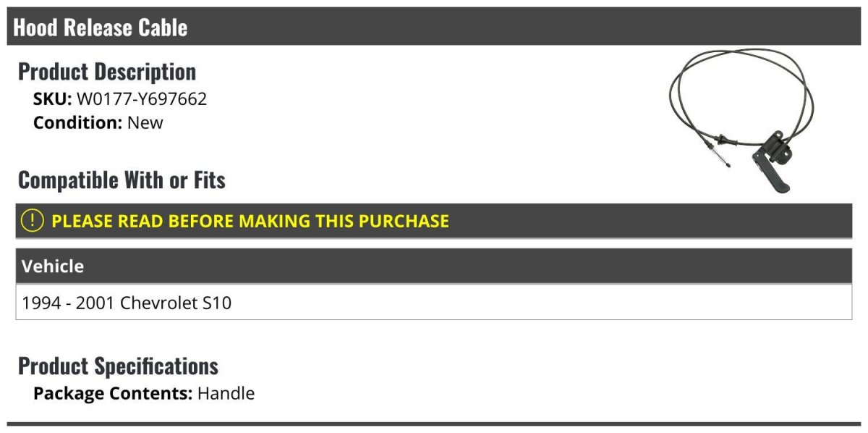Open the hood release cable product image
The width and height of the screenshot is (868, 433).
pyautogui.click(x=745, y=121)
